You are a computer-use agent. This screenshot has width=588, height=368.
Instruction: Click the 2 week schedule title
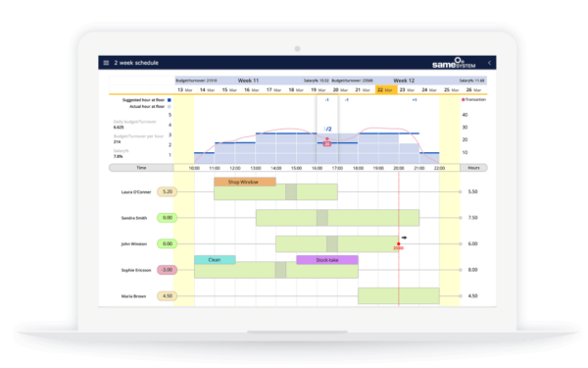coord(136,63)
